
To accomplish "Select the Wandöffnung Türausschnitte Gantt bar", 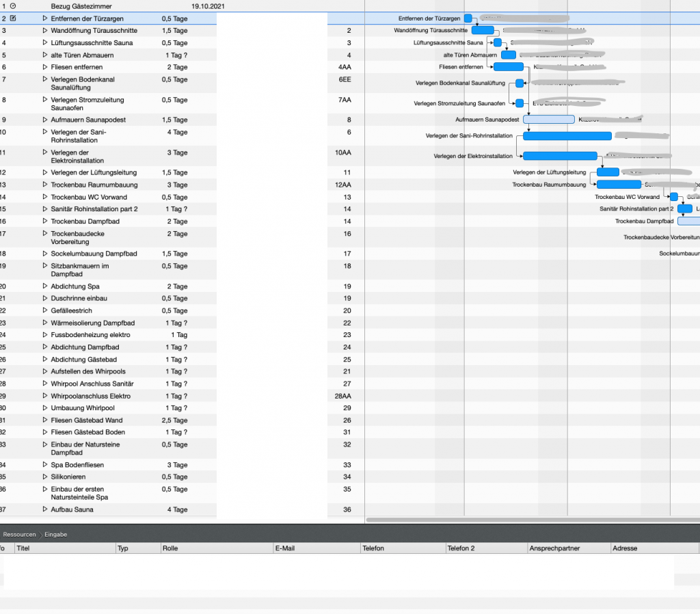I will [483, 30].
